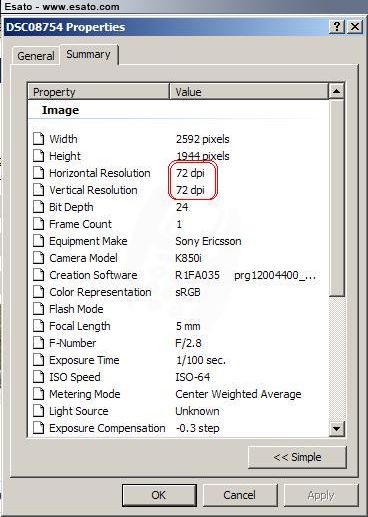Select the Exposure Time property label
Image resolution: width=368 pixels, height=517 pixels.
84,360
